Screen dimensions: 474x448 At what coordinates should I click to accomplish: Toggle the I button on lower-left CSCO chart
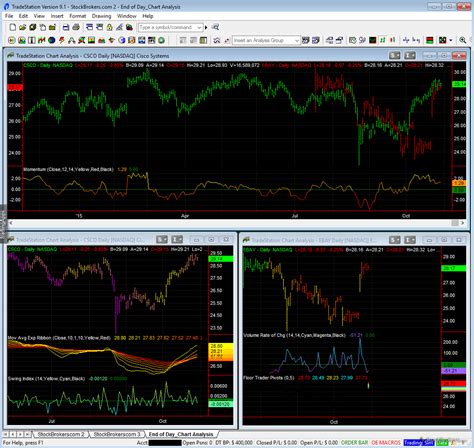pyautogui.click(x=177, y=239)
